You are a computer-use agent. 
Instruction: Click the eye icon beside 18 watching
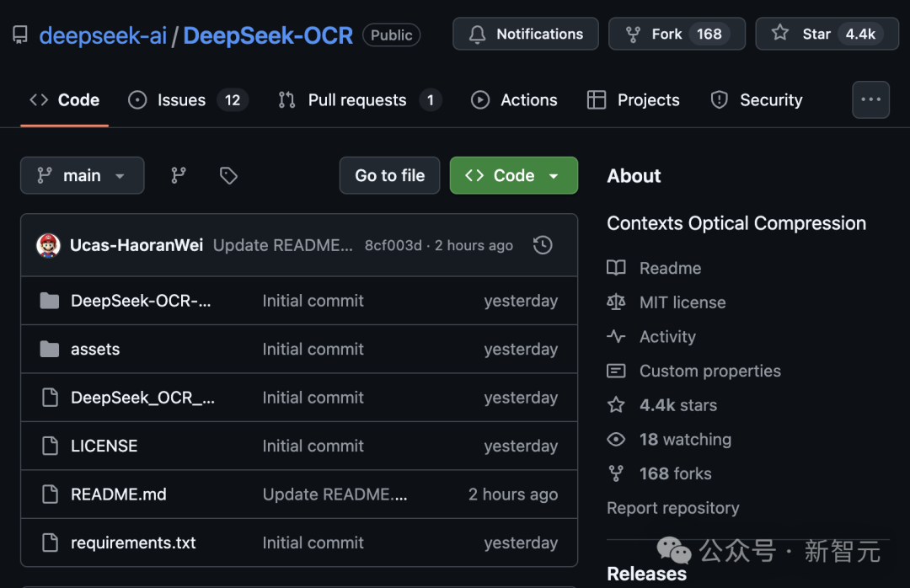[x=616, y=440]
